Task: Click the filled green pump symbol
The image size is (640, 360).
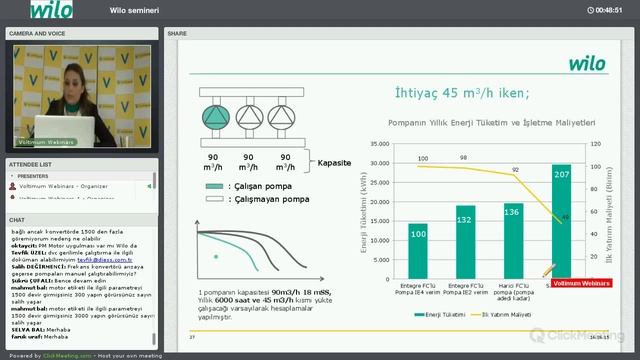Action: (x=216, y=118)
